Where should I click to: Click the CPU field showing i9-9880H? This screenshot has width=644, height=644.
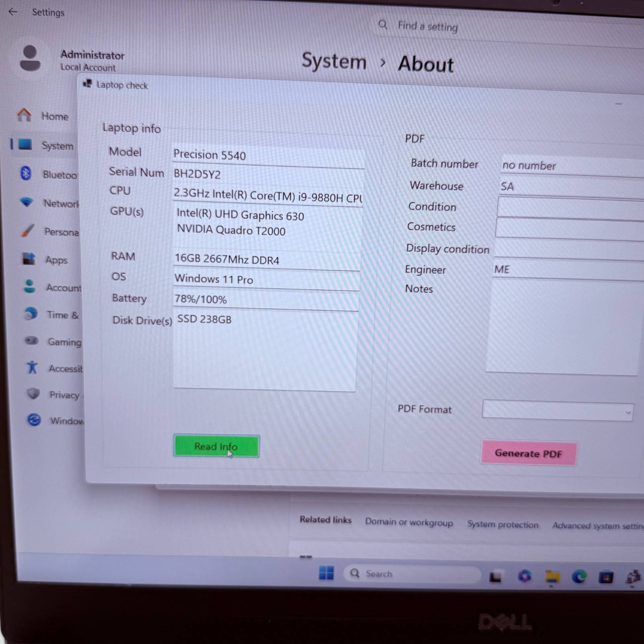pos(268,196)
